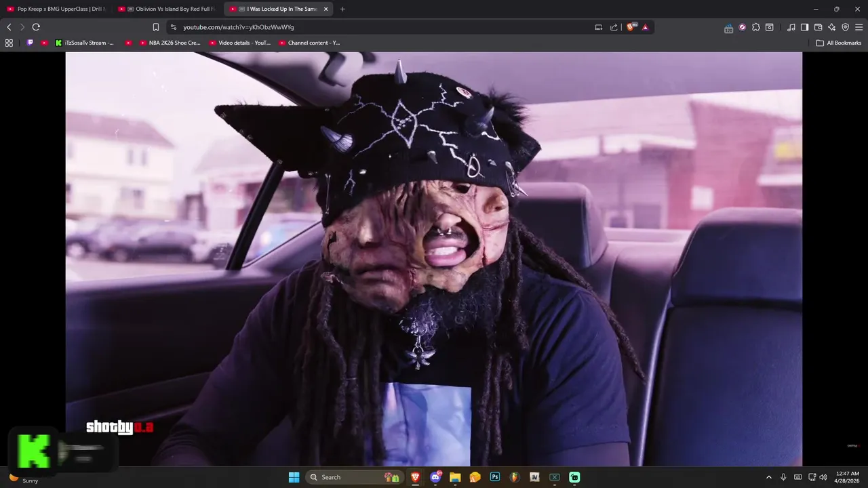Image resolution: width=868 pixels, height=488 pixels.
Task: Open the orange box app in taskbar
Action: [x=475, y=477]
